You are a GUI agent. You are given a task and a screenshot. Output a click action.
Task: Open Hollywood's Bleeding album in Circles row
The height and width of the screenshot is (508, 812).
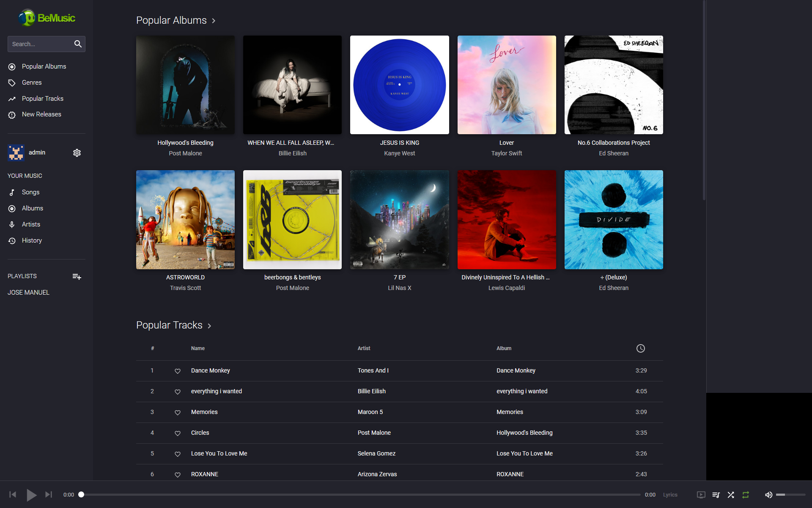(x=524, y=433)
